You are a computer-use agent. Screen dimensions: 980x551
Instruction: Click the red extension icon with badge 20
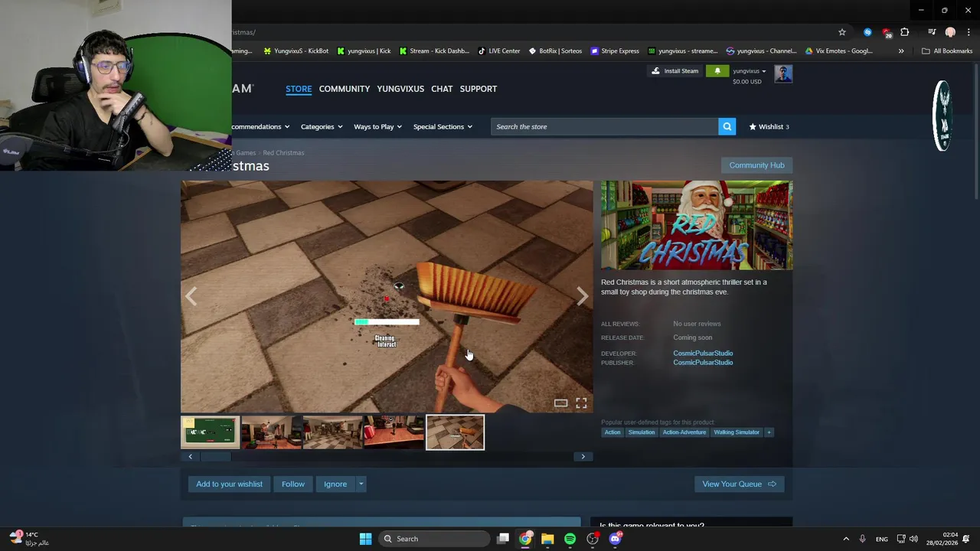point(887,32)
